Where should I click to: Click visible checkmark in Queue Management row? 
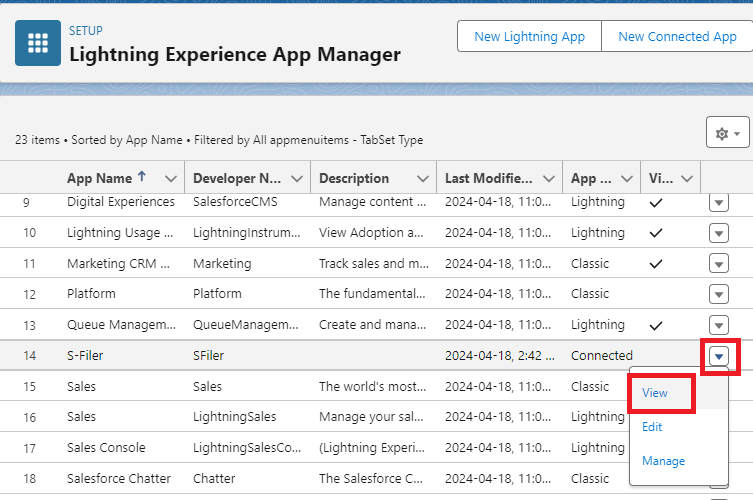point(656,326)
